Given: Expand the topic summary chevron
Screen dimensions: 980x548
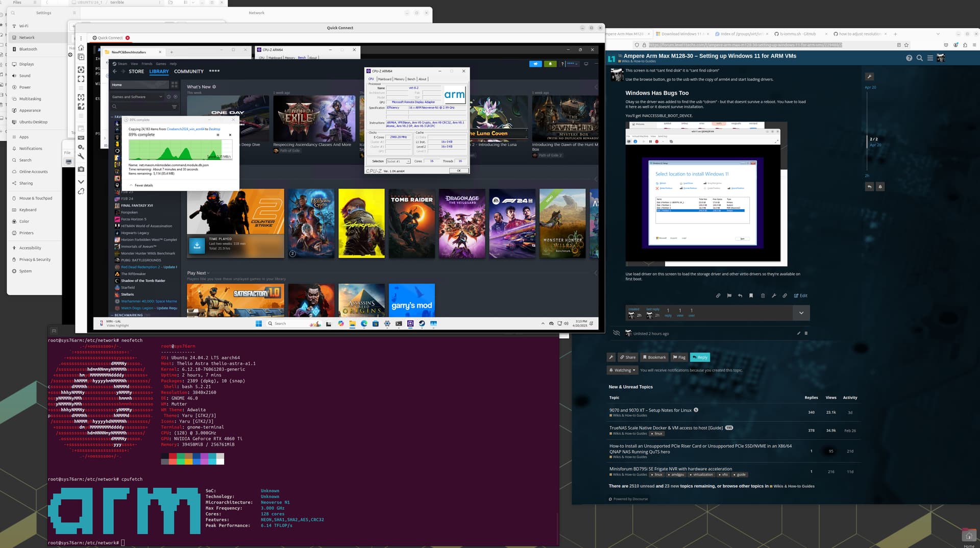Looking at the screenshot, I should [801, 313].
